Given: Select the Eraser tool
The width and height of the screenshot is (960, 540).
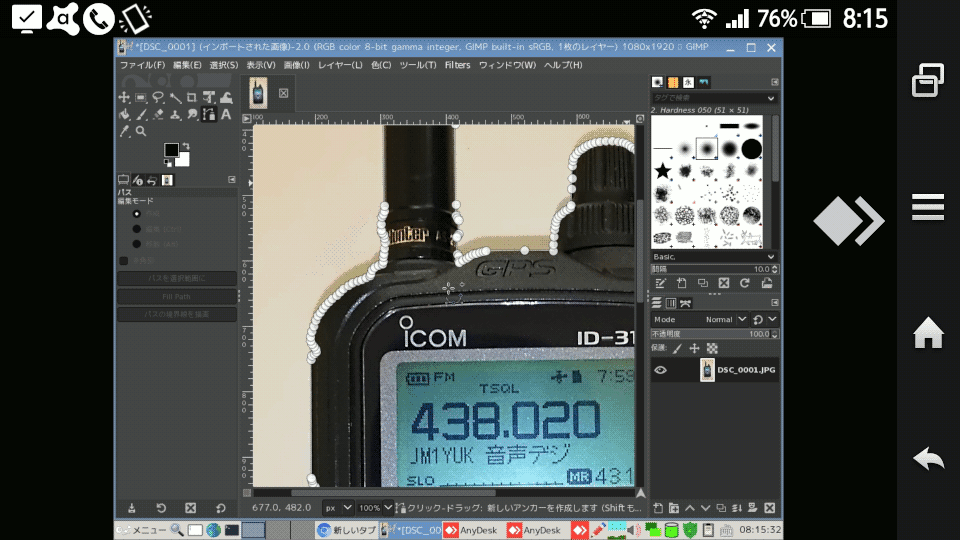Looking at the screenshot, I should (158, 114).
